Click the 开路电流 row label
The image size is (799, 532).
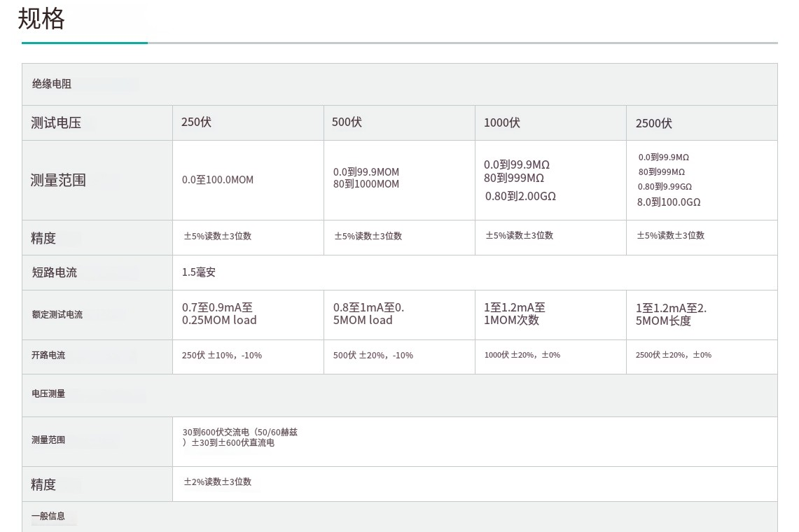click(x=48, y=356)
